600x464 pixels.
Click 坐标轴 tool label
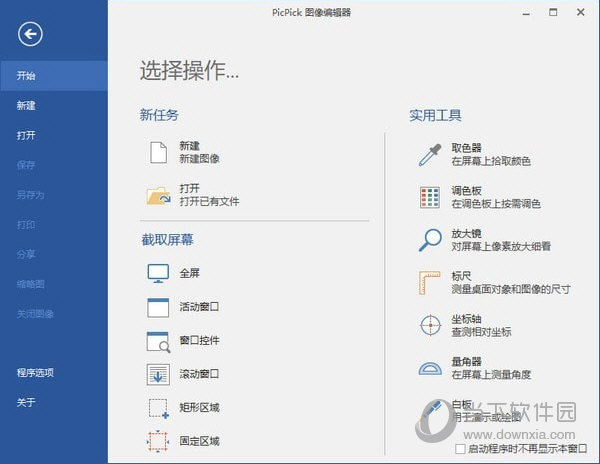coord(466,319)
